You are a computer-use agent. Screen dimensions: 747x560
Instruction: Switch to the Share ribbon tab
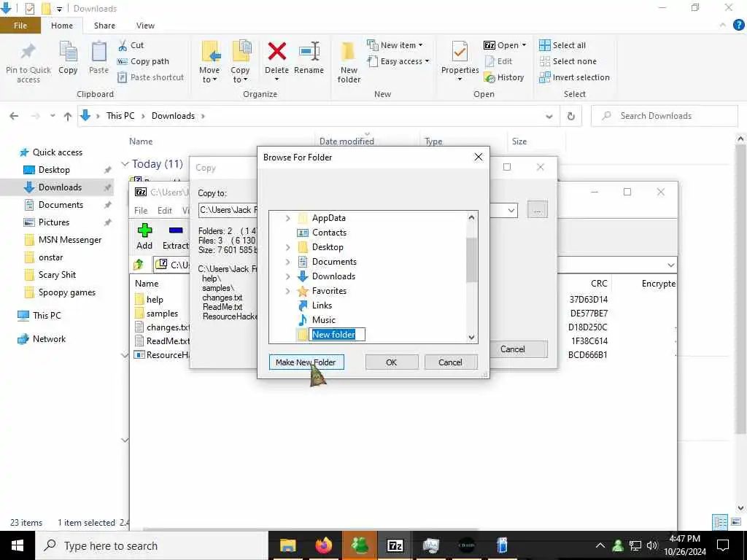104,26
